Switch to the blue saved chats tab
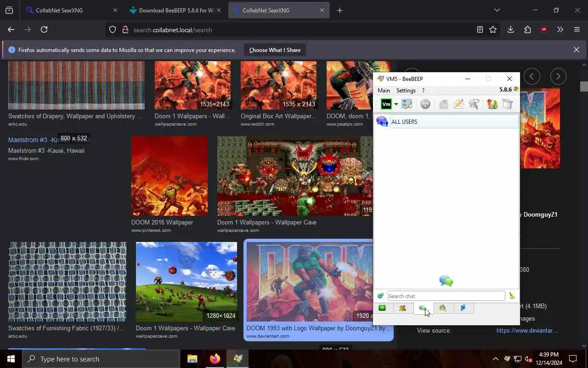The height and width of the screenshot is (368, 588). coord(463,308)
